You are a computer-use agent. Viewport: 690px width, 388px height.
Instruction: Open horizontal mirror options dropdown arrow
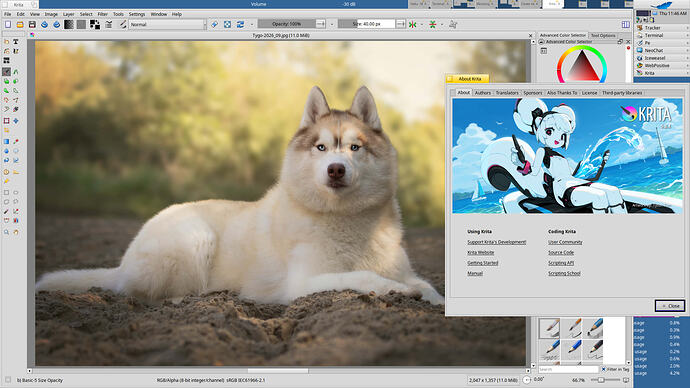422,24
